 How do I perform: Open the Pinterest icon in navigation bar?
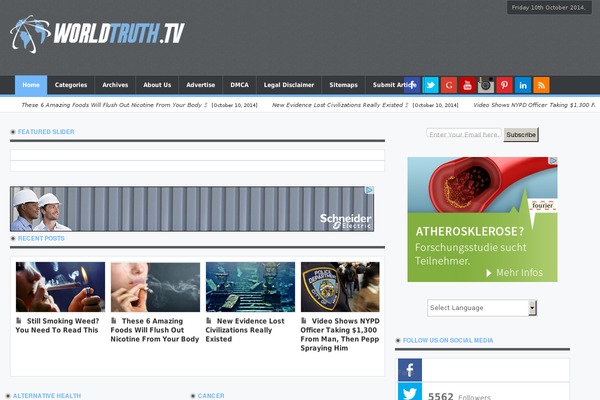504,85
